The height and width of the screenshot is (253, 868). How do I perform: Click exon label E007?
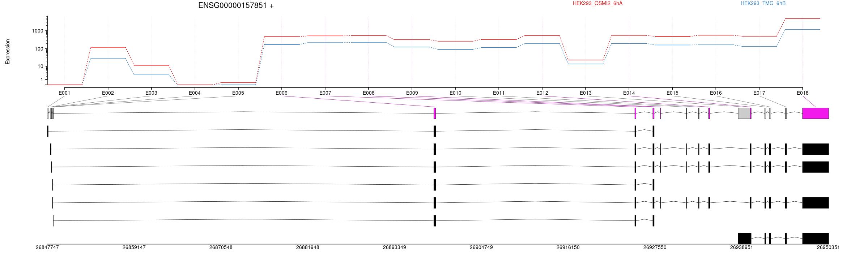(x=325, y=93)
